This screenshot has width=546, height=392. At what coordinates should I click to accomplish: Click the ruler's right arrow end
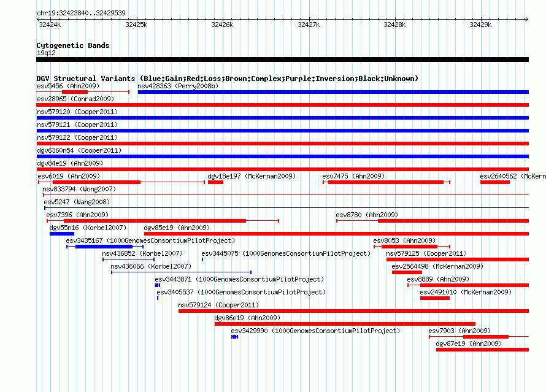[x=527, y=19]
